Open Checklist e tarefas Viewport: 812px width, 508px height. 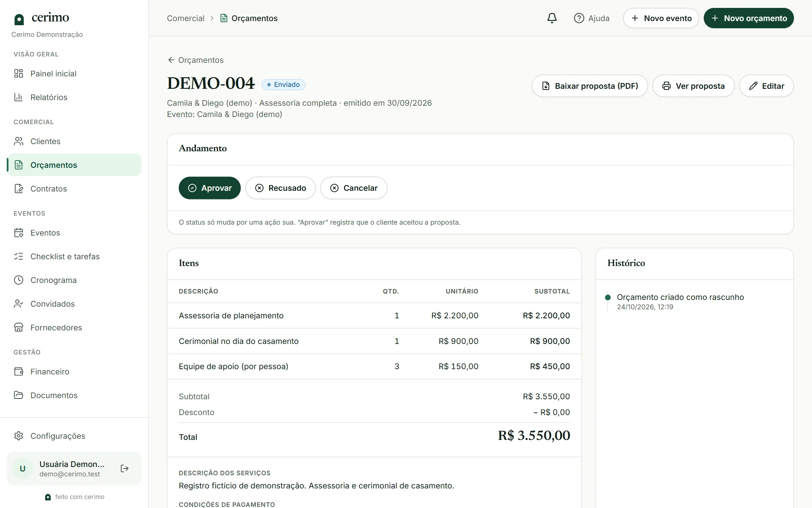tap(74, 257)
